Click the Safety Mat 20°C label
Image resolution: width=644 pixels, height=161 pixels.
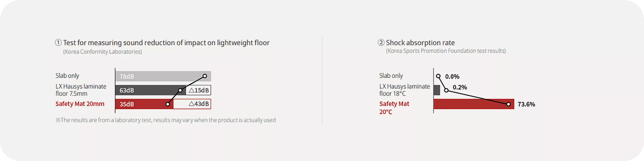pos(394,108)
